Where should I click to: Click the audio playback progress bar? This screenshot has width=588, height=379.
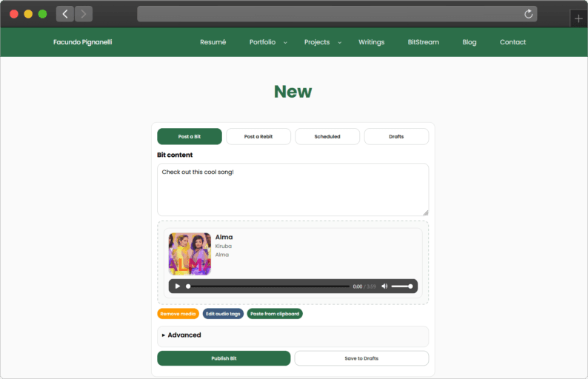pyautogui.click(x=268, y=286)
